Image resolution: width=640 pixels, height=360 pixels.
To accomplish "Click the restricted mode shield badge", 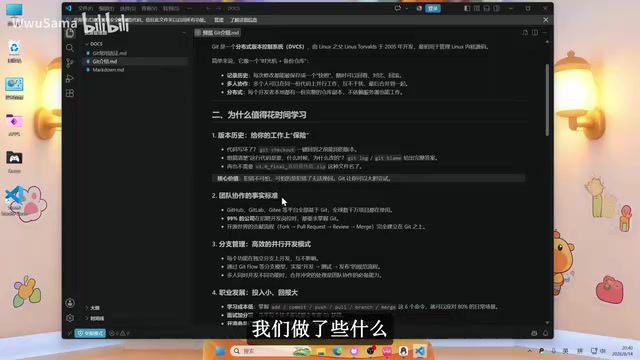I will point(90,333).
